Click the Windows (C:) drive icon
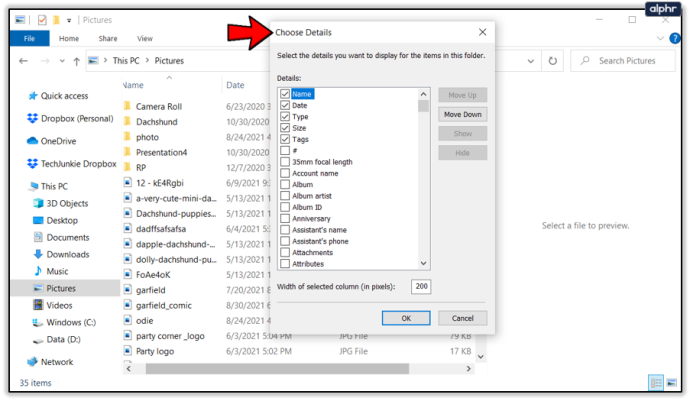This screenshot has width=690, height=401. coord(38,323)
